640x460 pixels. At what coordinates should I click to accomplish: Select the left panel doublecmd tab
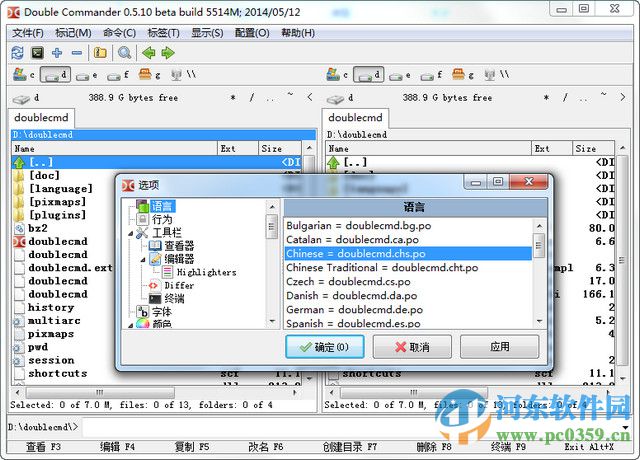tap(41, 118)
